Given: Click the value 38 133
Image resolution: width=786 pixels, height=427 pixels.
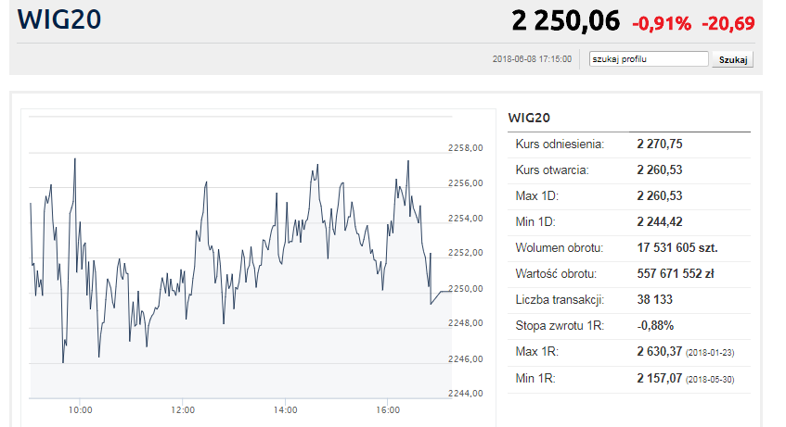Looking at the screenshot, I should [655, 300].
